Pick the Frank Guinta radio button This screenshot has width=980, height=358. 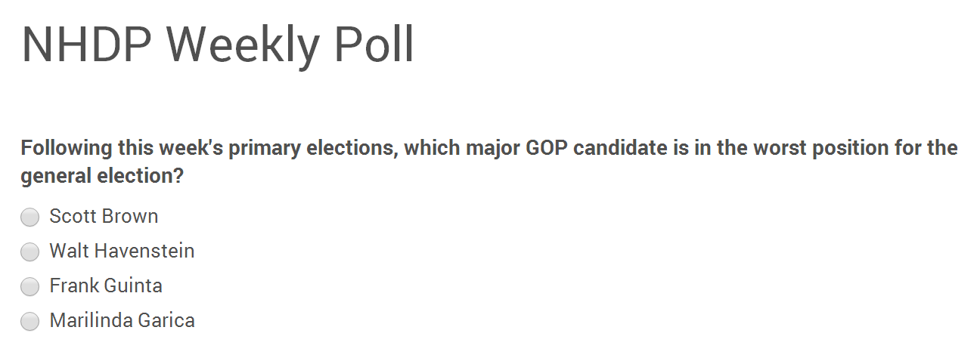[30, 287]
